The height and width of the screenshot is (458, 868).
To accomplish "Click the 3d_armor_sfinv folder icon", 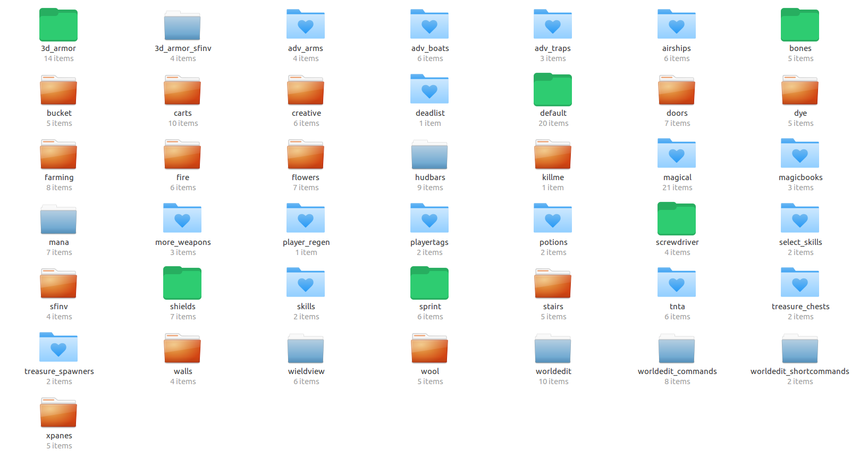I will tap(182, 25).
